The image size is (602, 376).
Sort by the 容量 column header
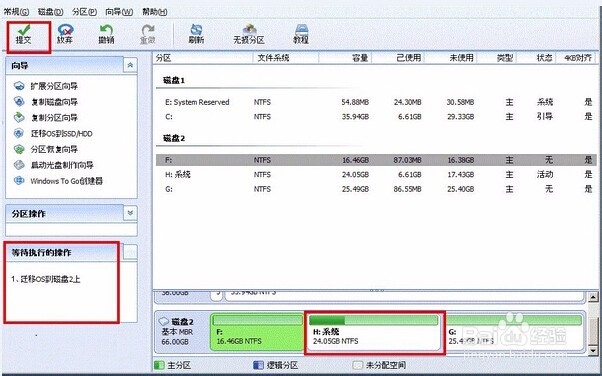tap(345, 58)
